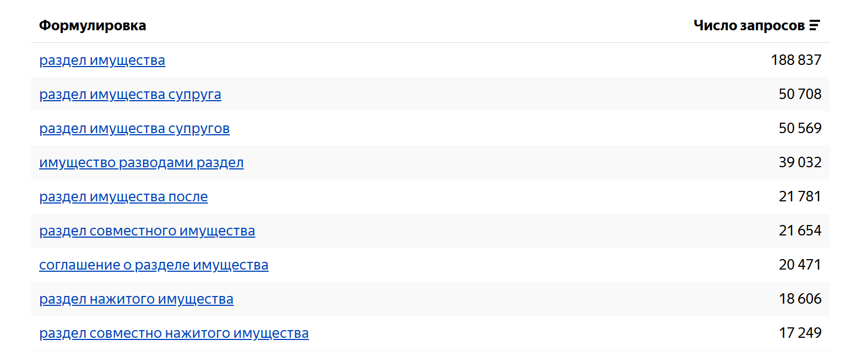Click the sort icon next to Число запросов
The height and width of the screenshot is (351, 868).
(x=815, y=25)
